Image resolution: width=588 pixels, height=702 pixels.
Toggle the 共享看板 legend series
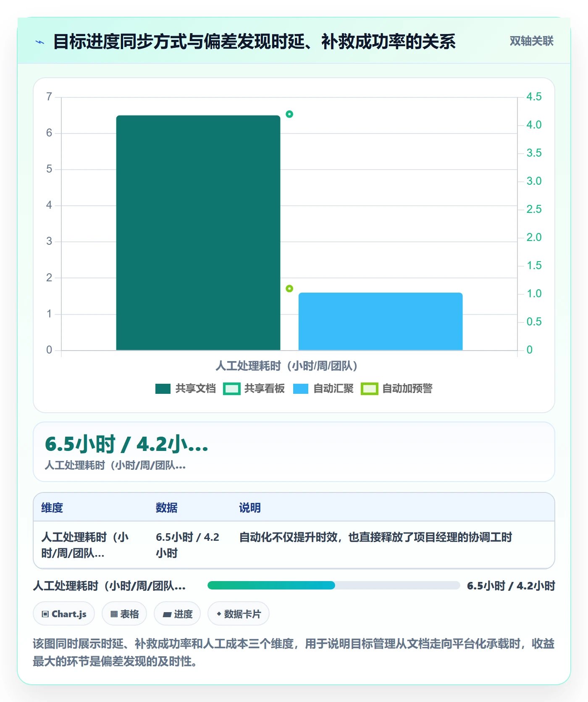pyautogui.click(x=254, y=388)
